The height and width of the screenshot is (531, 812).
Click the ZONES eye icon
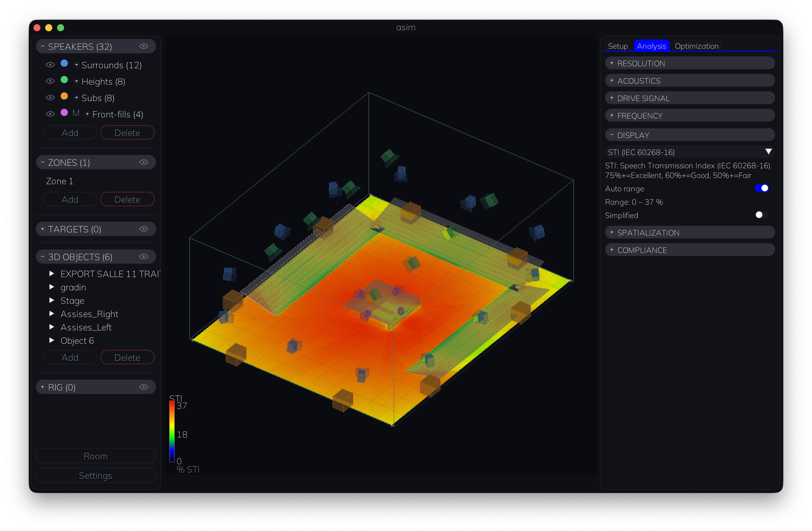coord(144,162)
